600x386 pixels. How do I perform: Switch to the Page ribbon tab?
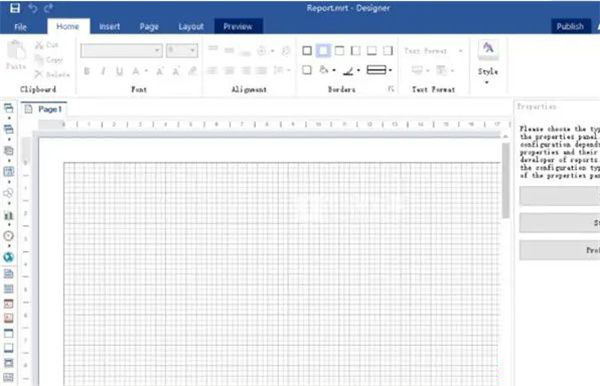tap(149, 26)
